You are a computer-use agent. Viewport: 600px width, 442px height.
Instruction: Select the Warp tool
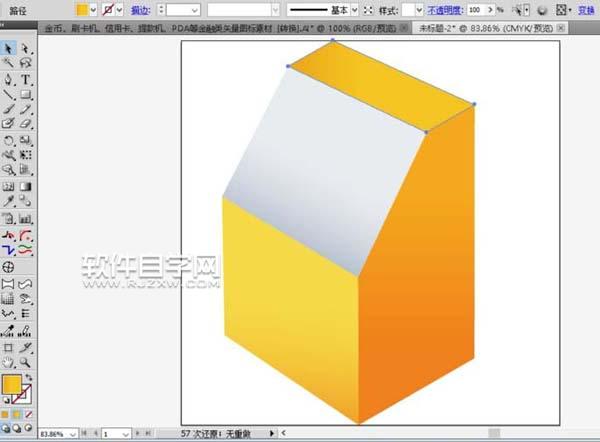coord(8,155)
